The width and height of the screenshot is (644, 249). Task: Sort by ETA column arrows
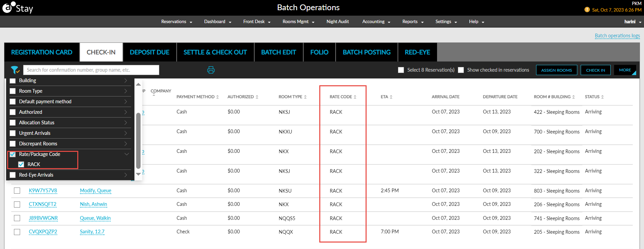(x=391, y=97)
